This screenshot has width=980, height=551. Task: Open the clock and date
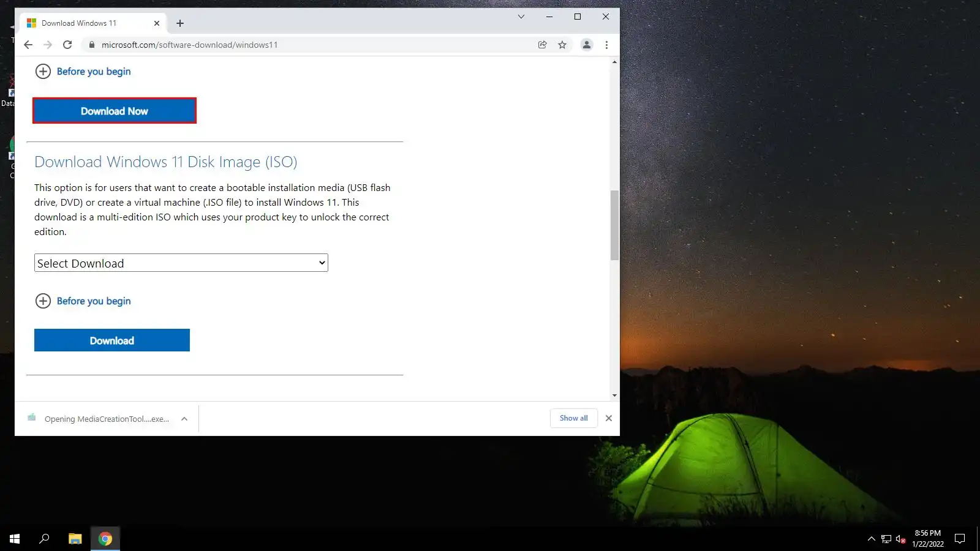click(928, 539)
